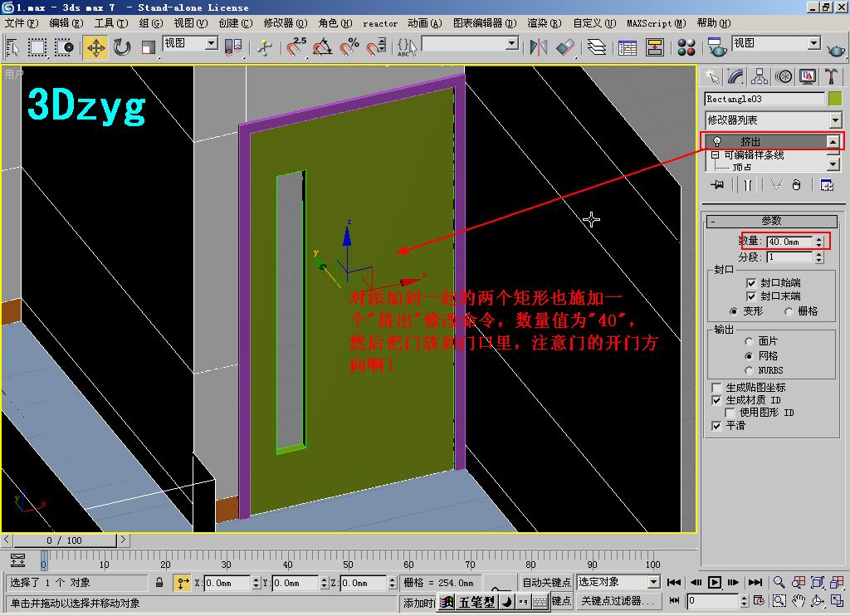Click the Zoom Extents All viewport icon

click(x=837, y=583)
